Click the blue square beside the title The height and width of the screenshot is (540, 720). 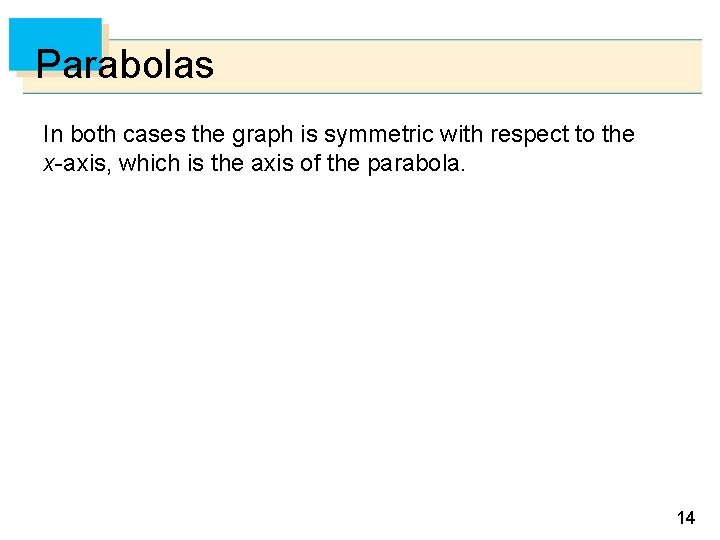(x=55, y=44)
